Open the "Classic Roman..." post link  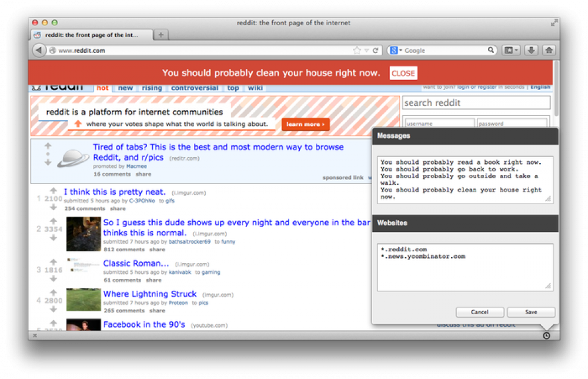point(136,264)
